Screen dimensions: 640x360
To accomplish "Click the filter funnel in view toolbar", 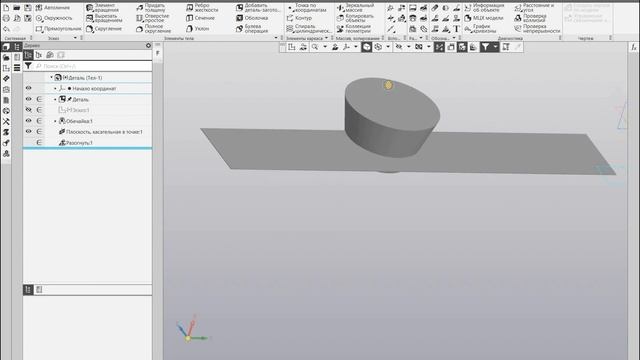I will [x=485, y=47].
